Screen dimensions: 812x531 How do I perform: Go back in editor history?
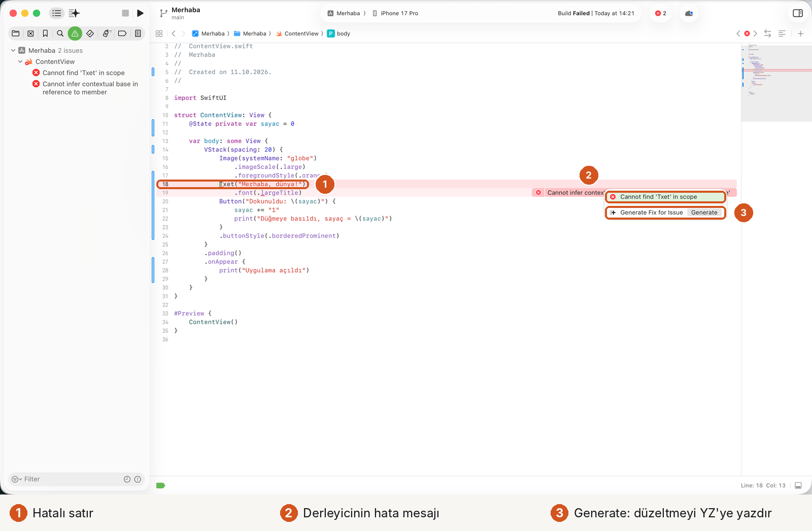(x=174, y=33)
